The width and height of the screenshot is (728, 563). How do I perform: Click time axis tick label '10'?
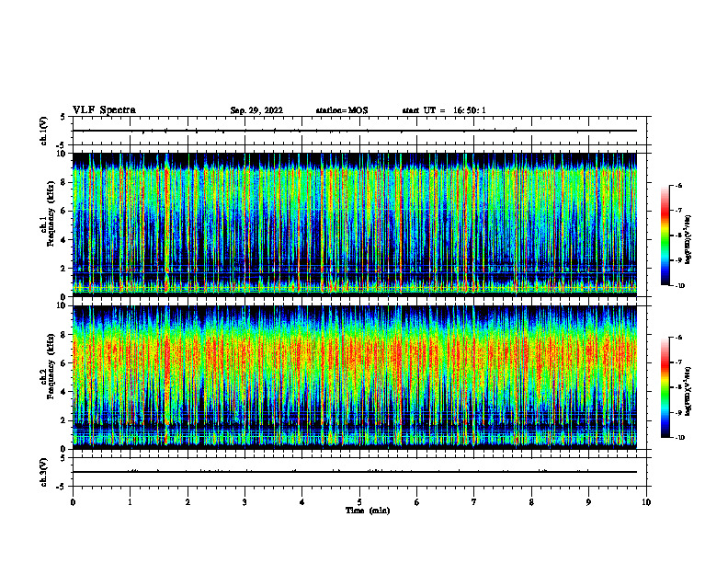[x=646, y=502]
